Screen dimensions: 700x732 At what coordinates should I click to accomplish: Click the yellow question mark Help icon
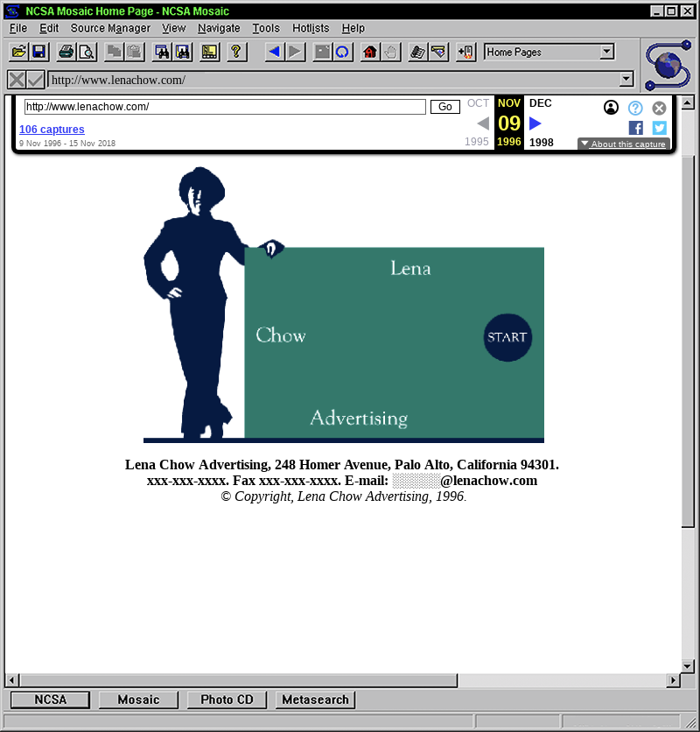(x=235, y=52)
